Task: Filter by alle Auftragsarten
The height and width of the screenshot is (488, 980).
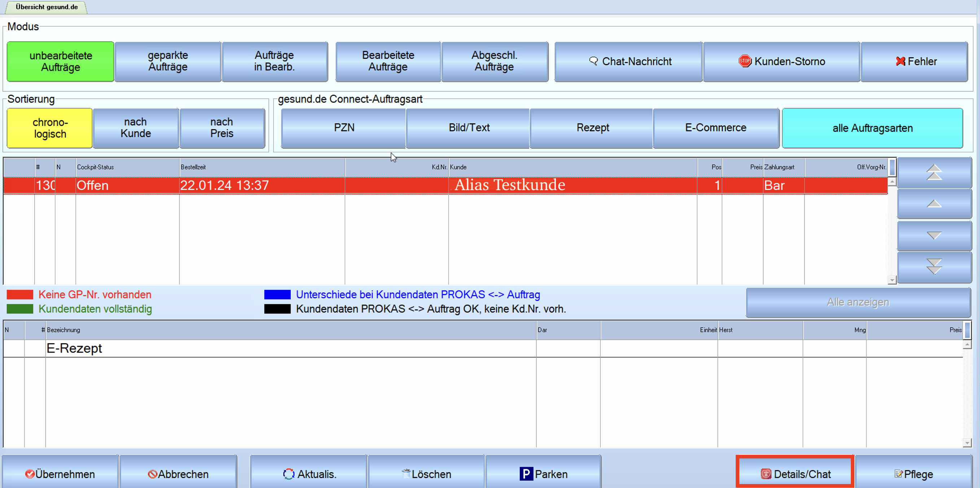Action: click(x=872, y=128)
